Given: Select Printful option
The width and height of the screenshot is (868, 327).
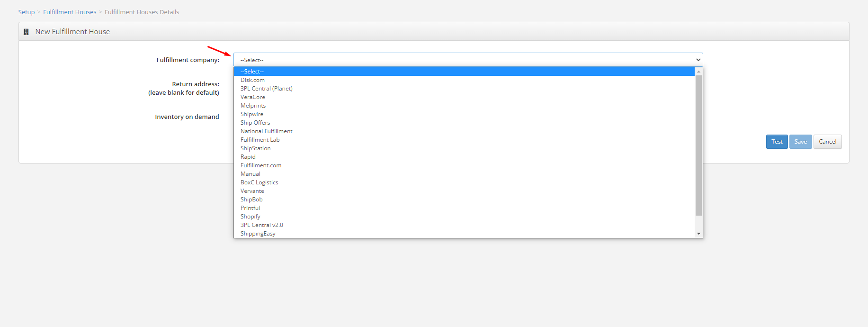Looking at the screenshot, I should (x=464, y=208).
